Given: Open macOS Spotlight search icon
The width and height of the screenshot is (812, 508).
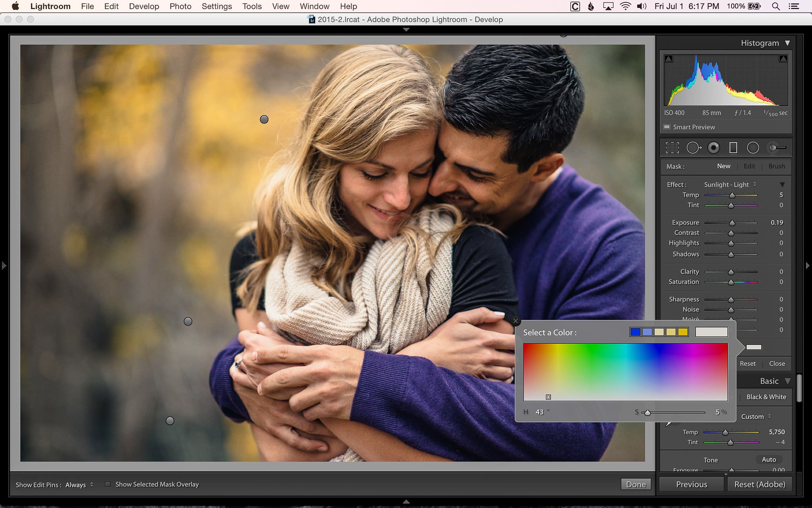Looking at the screenshot, I should pos(776,6).
